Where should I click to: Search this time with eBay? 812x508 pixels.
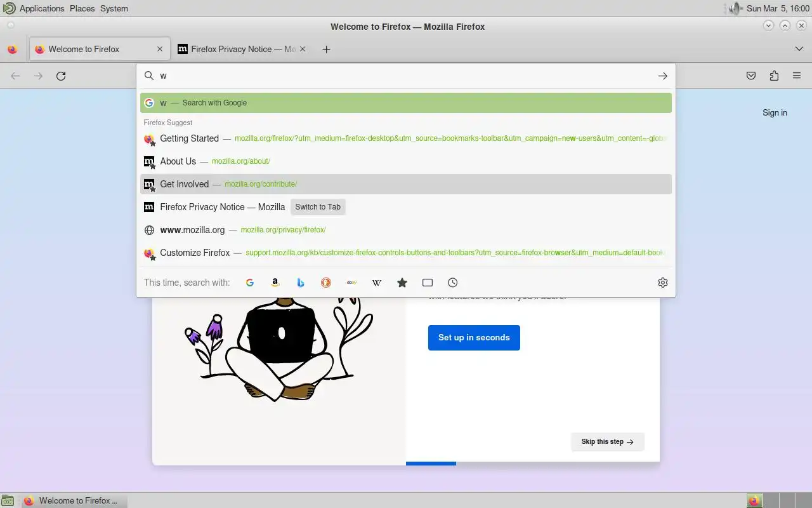[x=351, y=283]
